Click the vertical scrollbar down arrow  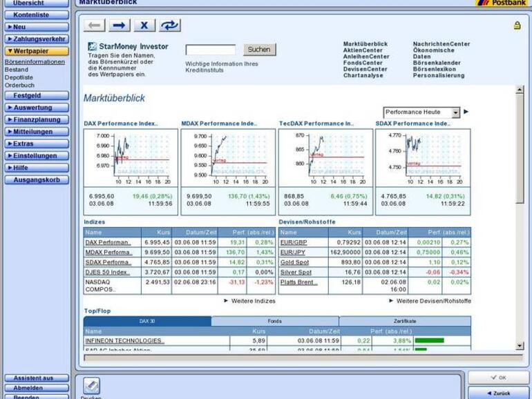[x=520, y=345]
